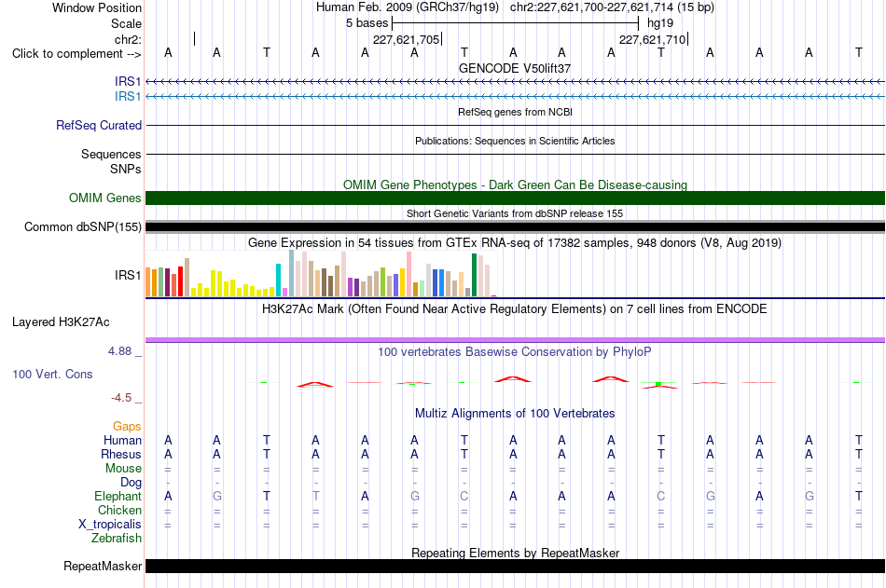Click the Elephant species label
Viewport: 886px width, 588px height.
pos(118,496)
